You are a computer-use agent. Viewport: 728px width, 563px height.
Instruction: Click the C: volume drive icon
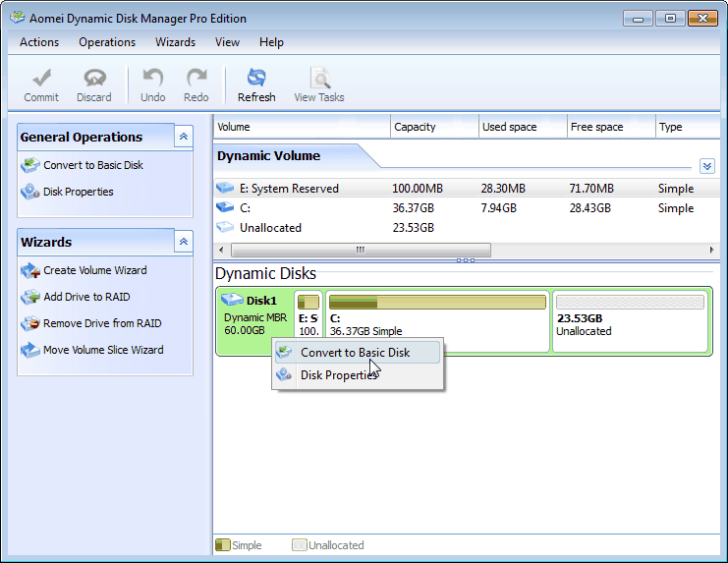(x=225, y=207)
